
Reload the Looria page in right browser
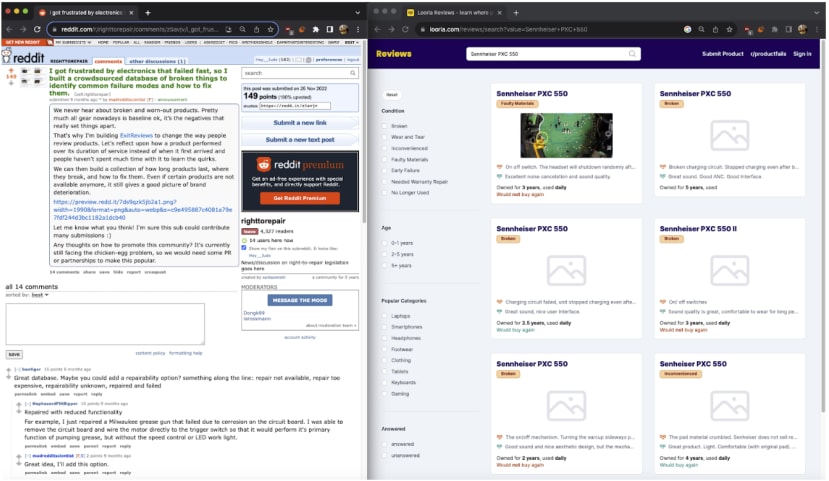click(x=406, y=29)
